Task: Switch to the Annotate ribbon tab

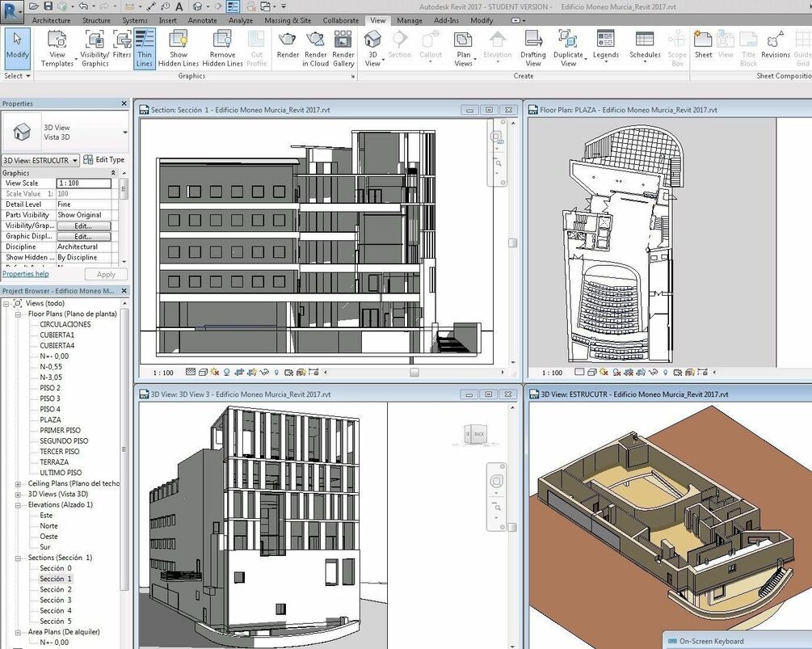Action: (202, 21)
